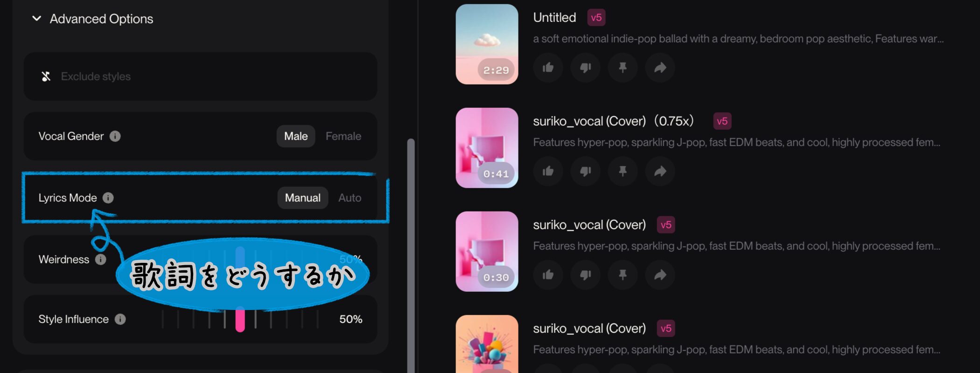This screenshot has height=373, width=980.
Task: Select Female vocal gender
Action: 343,136
